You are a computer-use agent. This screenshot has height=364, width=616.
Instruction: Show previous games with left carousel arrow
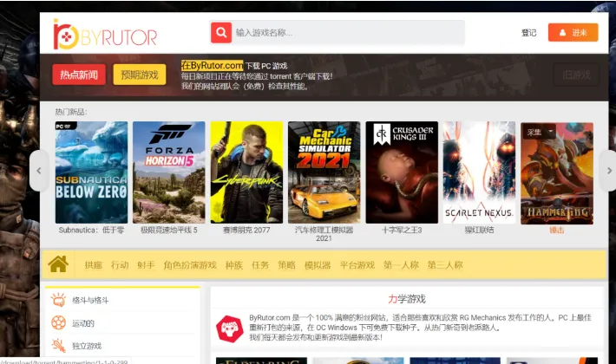click(39, 171)
